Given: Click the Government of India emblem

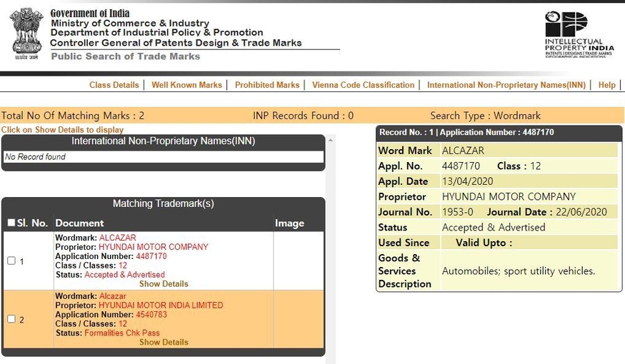Looking at the screenshot, I should point(26,34).
